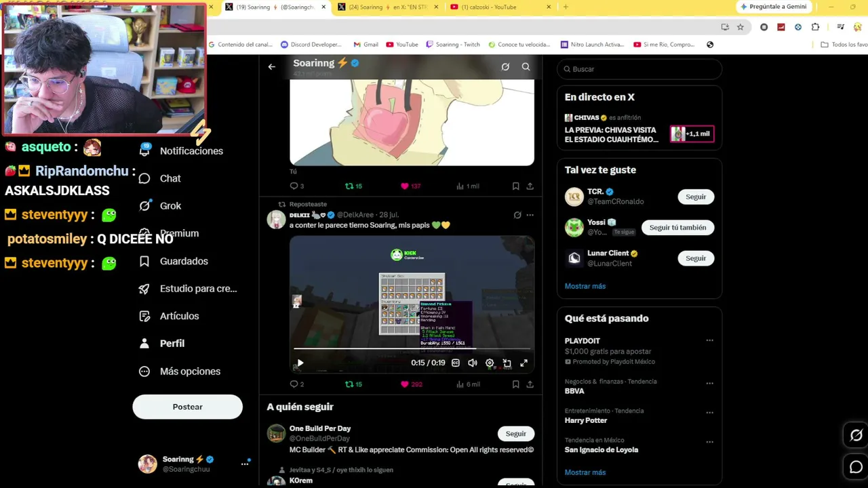Click Pregúntale a Gemini button
Screen dimensions: 868x488
[774, 7]
